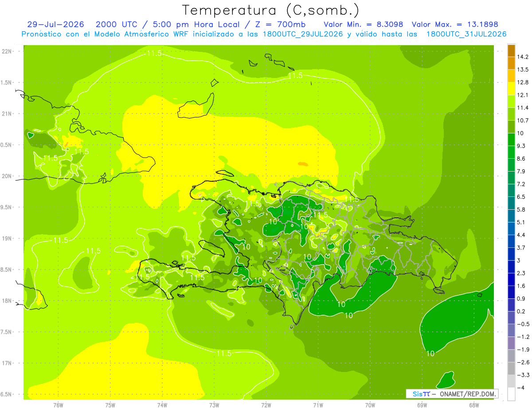The image size is (532, 411).
Task: Click the '12.8' colorbar value label
Action: 522,82
